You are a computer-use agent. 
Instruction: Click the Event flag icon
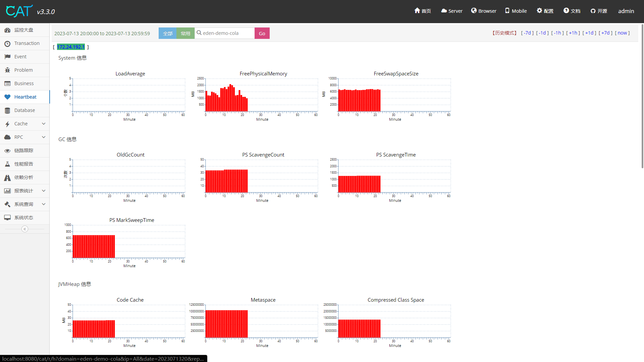[x=7, y=57]
